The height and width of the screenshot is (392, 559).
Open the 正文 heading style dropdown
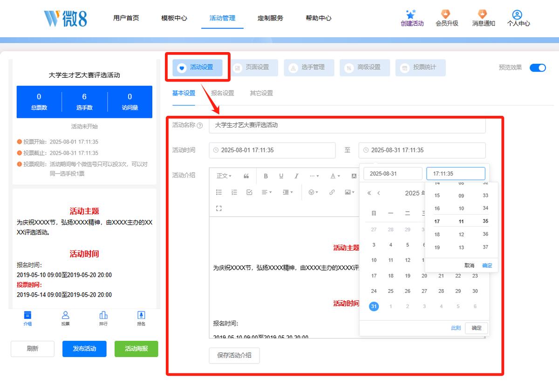tap(224, 176)
